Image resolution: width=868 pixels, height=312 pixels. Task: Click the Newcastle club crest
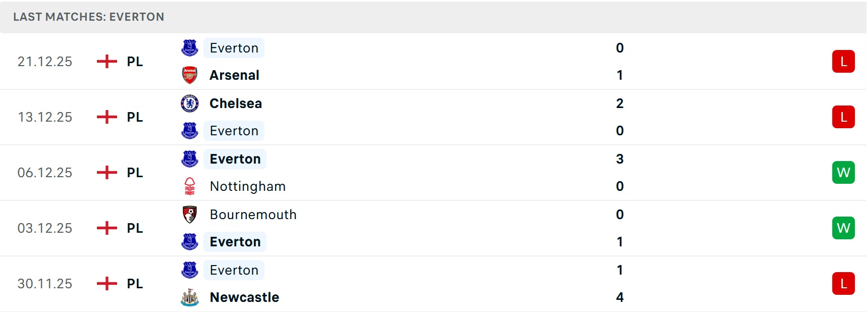pos(190,297)
